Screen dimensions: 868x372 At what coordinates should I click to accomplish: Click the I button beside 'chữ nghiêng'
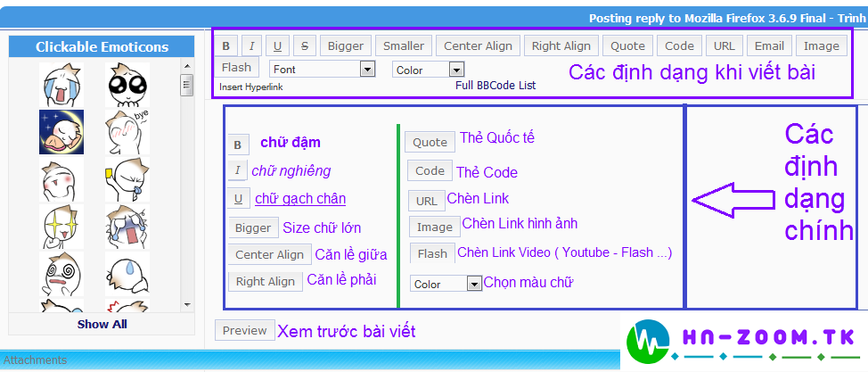click(x=237, y=170)
